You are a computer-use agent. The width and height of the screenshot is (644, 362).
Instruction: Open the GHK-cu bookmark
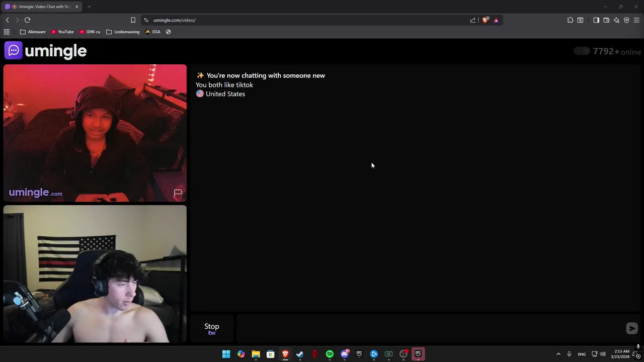point(90,32)
